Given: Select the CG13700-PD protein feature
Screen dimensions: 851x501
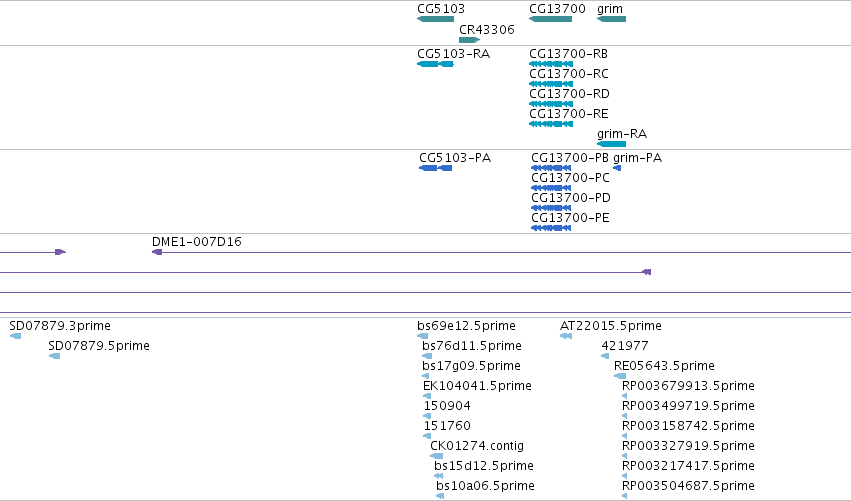Looking at the screenshot, I should (x=551, y=208).
